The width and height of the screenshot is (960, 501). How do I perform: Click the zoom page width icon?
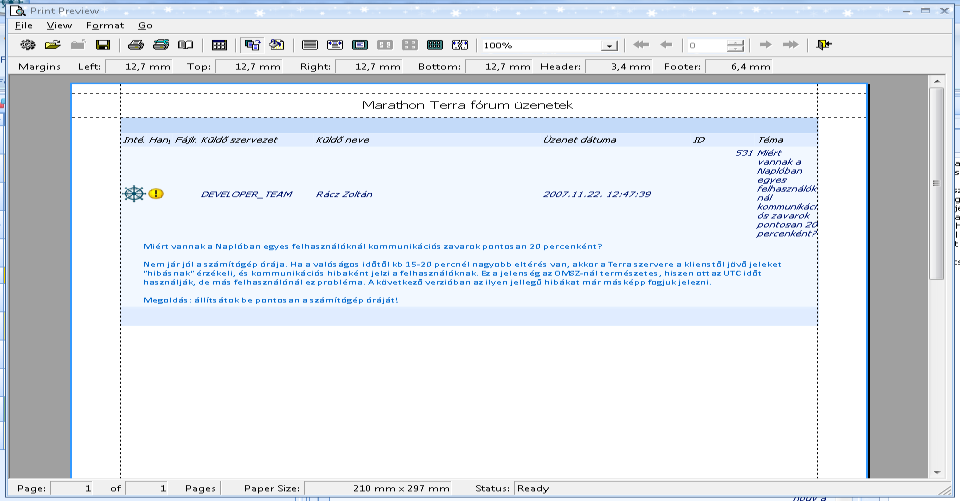(x=310, y=45)
